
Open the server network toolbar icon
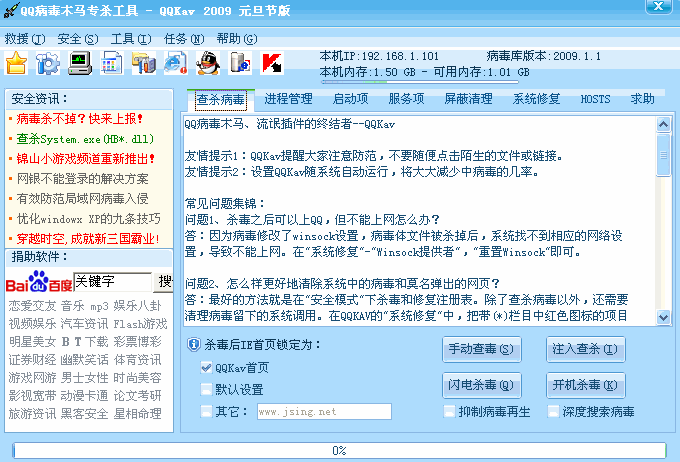tap(240, 63)
